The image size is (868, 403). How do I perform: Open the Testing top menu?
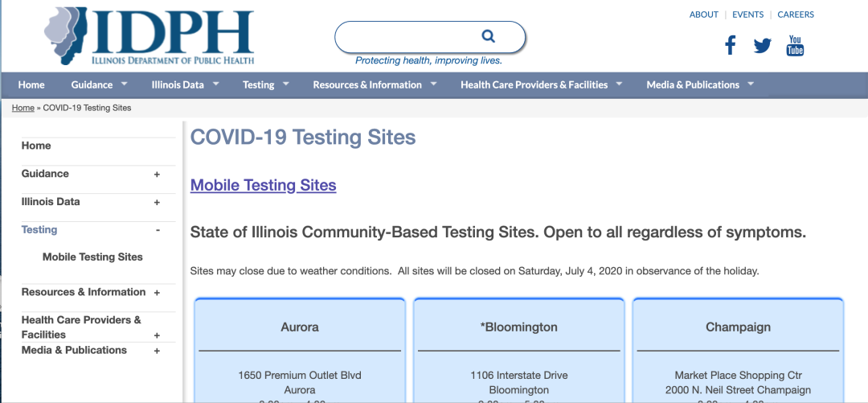(259, 84)
